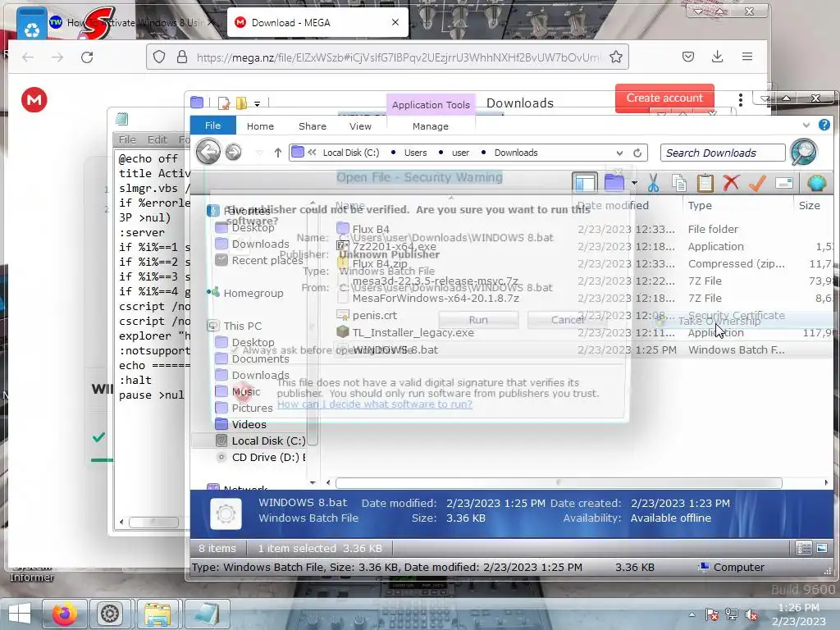Viewport: 840px width, 630px height.
Task: Refresh the Downloads folder address bar
Action: (637, 153)
